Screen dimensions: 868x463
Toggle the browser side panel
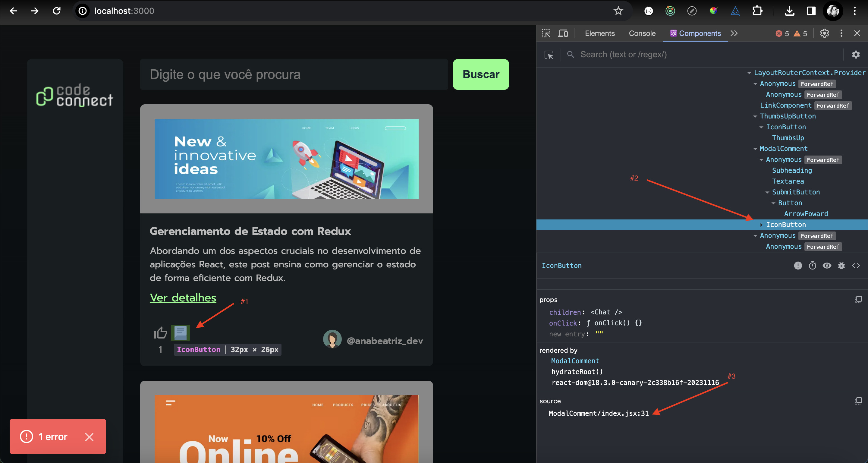[x=811, y=11]
